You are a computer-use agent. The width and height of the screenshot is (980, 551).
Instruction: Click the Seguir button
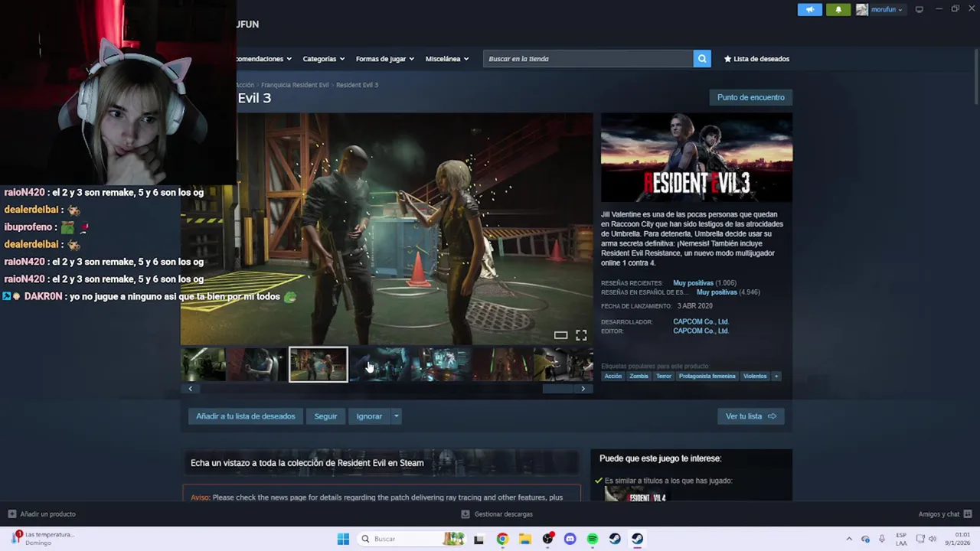[325, 416]
